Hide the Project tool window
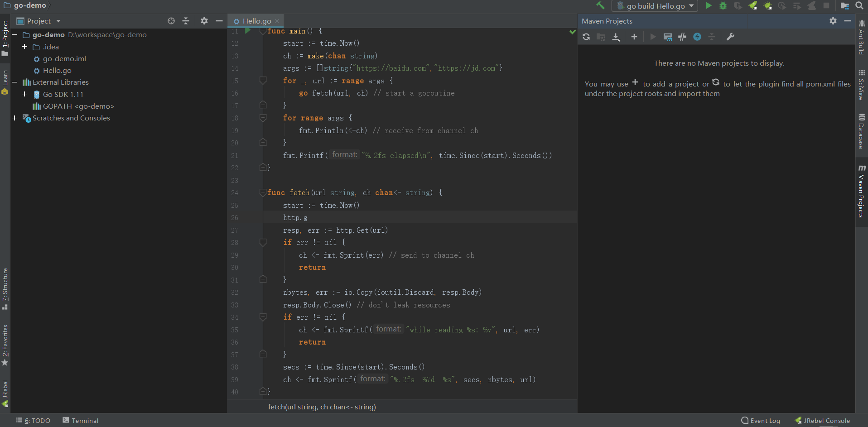The height and width of the screenshot is (427, 868). coord(219,21)
